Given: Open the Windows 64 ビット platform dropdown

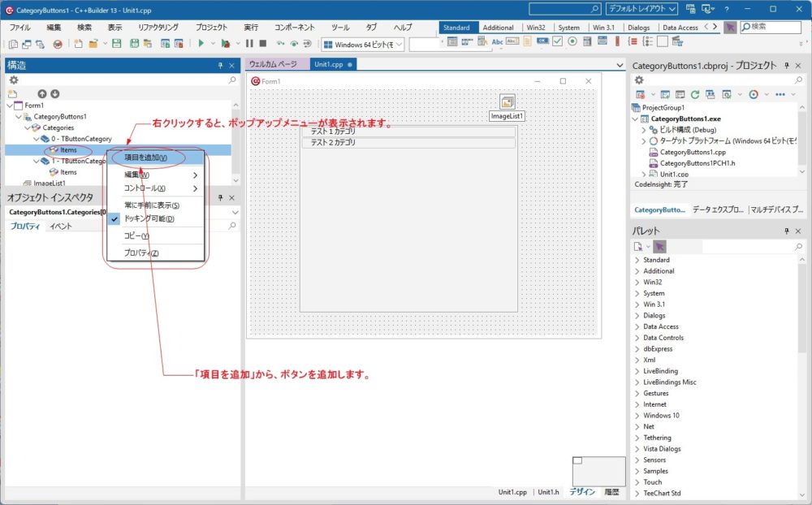Looking at the screenshot, I should pyautogui.click(x=363, y=44).
